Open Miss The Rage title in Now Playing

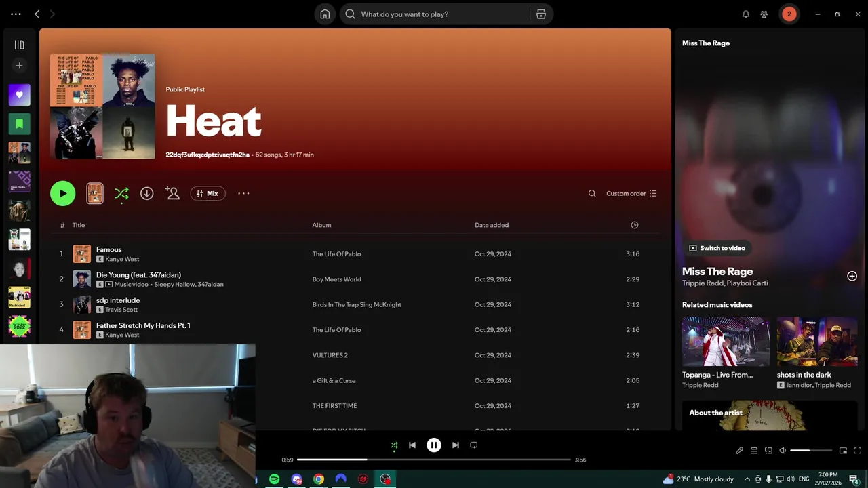pyautogui.click(x=717, y=271)
